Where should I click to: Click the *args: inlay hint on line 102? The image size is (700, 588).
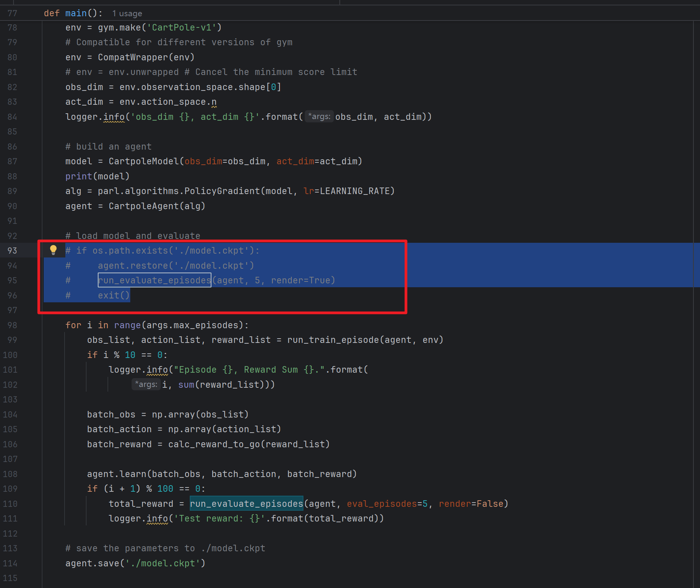click(146, 384)
